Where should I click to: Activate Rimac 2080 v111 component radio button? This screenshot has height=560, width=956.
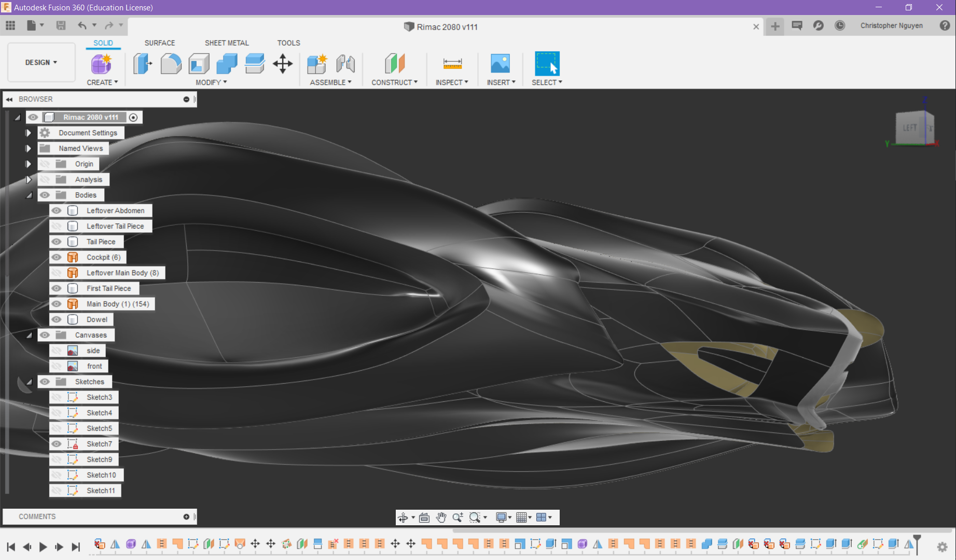pos(133,117)
